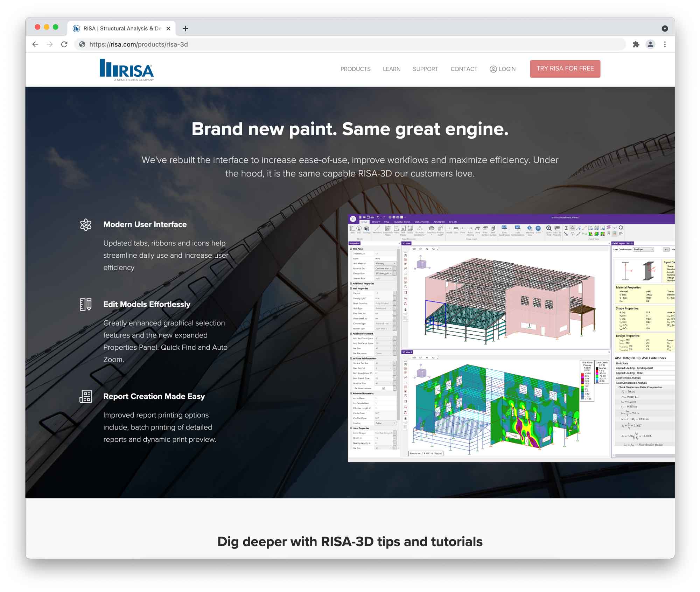Screen dimensions: 700x592
Task: Close the RISA Structural Analysis tab
Action: click(168, 28)
